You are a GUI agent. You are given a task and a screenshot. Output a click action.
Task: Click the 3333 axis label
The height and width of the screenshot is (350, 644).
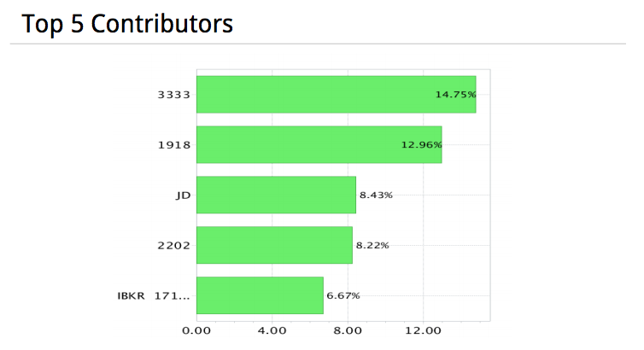point(173,95)
